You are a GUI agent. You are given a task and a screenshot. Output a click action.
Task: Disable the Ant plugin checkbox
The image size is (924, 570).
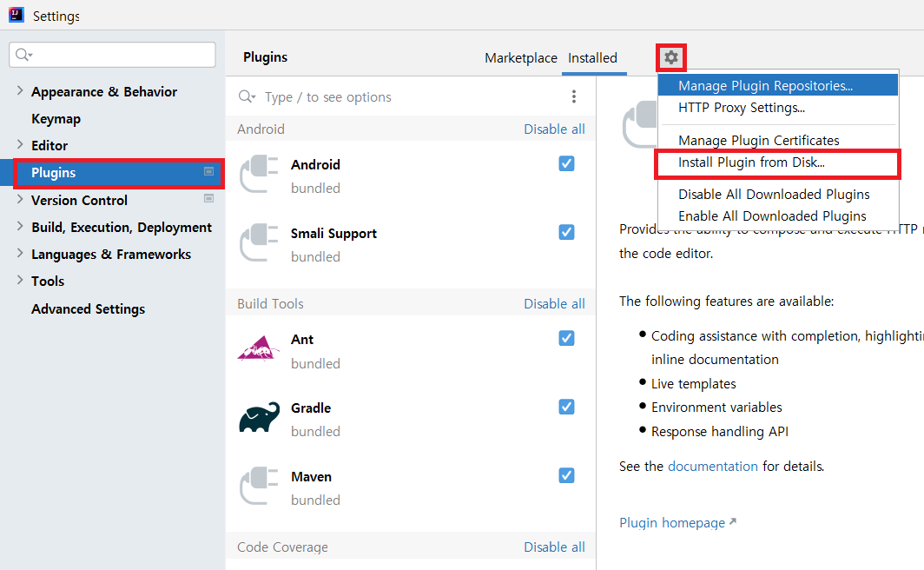coord(566,338)
